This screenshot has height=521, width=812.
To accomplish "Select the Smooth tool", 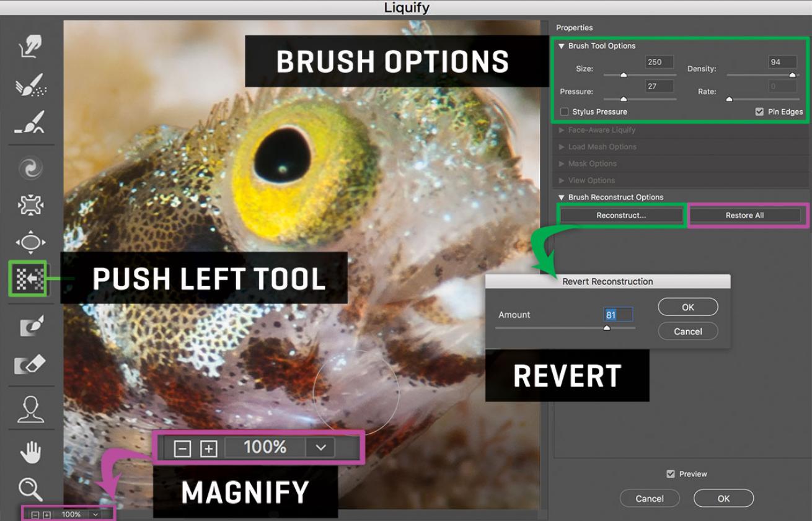I will [30, 122].
